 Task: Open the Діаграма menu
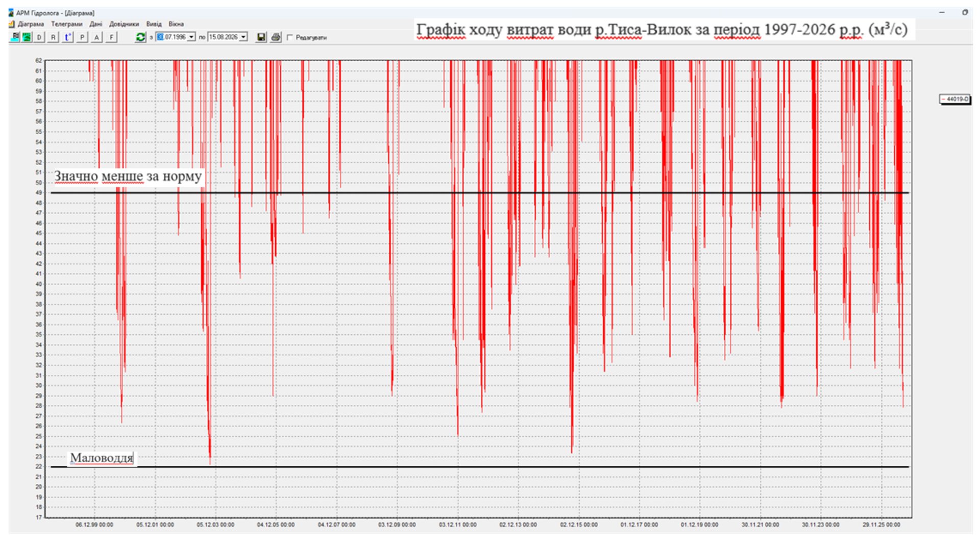31,24
